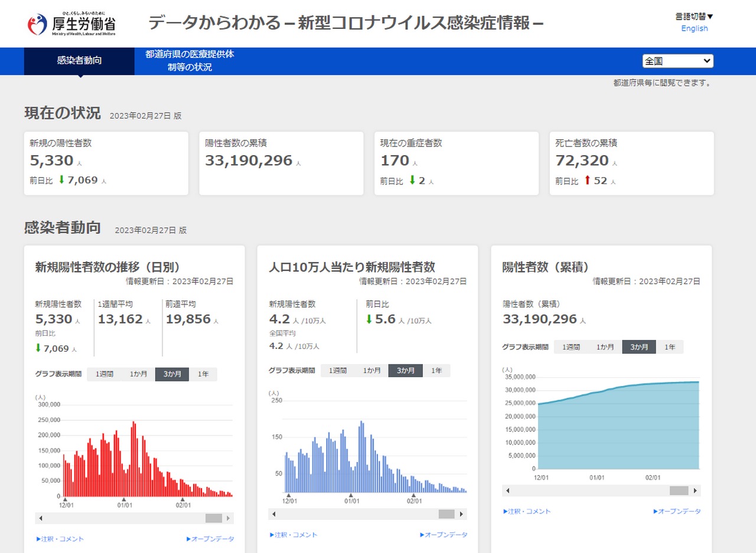Click the Ministry of Health logo
756x553 pixels.
click(71, 24)
